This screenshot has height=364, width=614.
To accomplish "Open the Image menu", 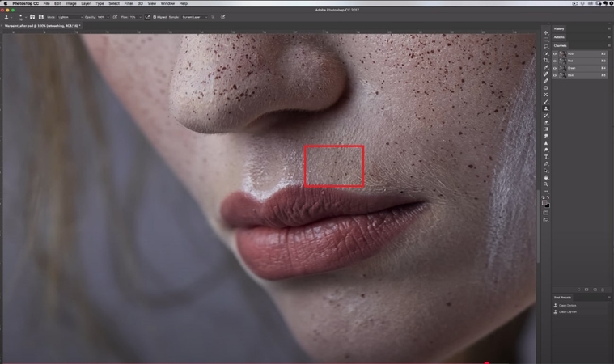I will point(71,3).
